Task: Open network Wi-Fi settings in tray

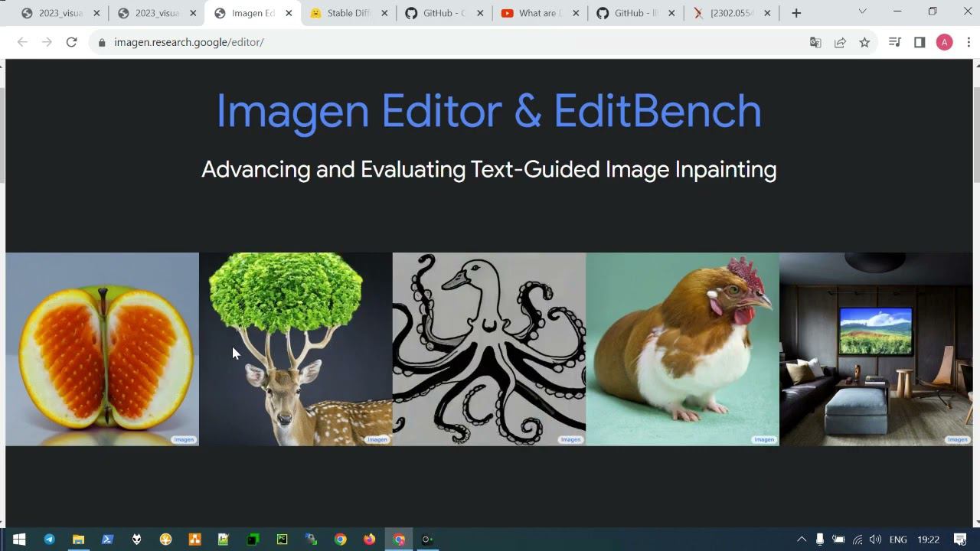Action: click(x=857, y=540)
